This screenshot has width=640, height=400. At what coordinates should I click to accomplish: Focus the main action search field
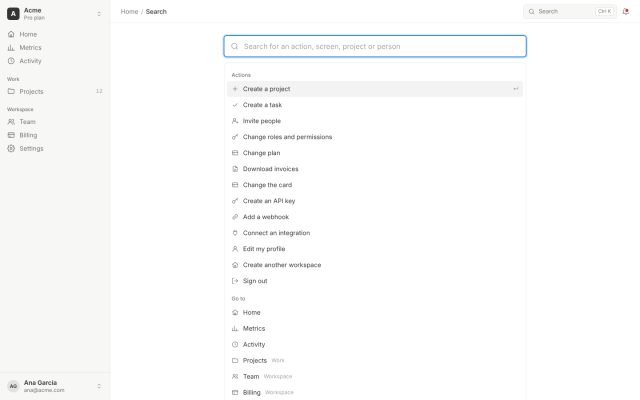[375, 46]
